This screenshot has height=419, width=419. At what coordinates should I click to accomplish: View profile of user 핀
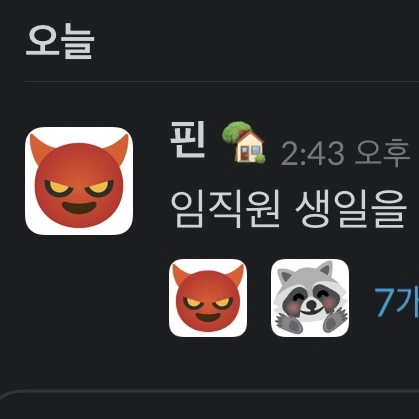click(187, 139)
